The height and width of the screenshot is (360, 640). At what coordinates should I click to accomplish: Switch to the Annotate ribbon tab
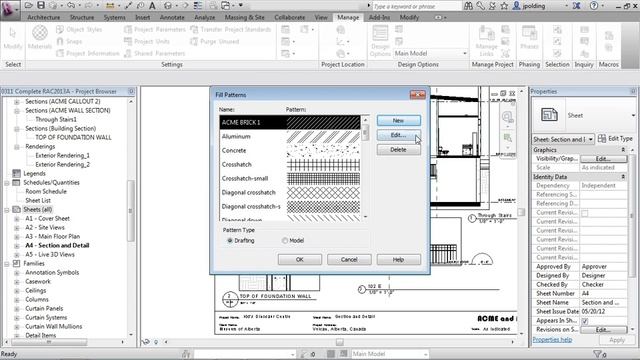pyautogui.click(x=172, y=17)
